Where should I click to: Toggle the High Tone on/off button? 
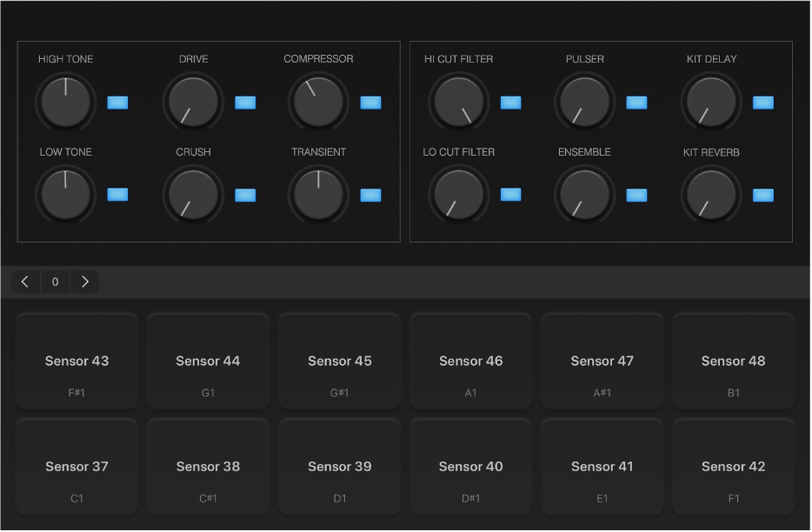[x=117, y=103]
